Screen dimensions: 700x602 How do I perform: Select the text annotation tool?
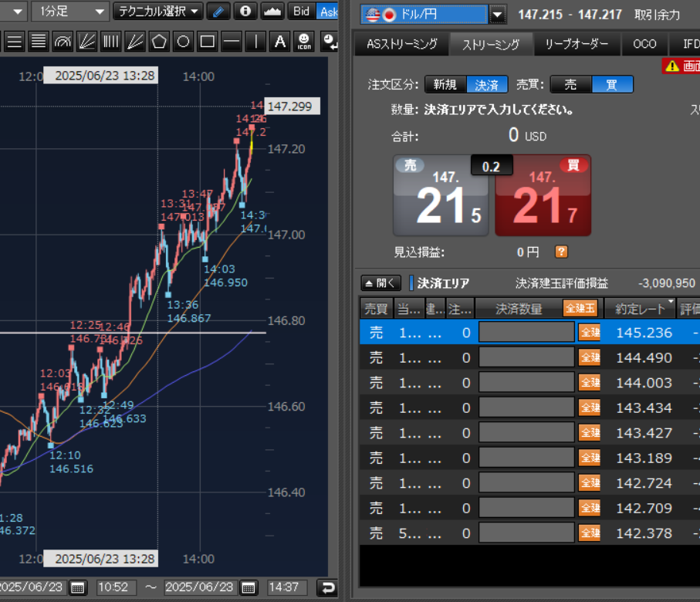tap(281, 41)
